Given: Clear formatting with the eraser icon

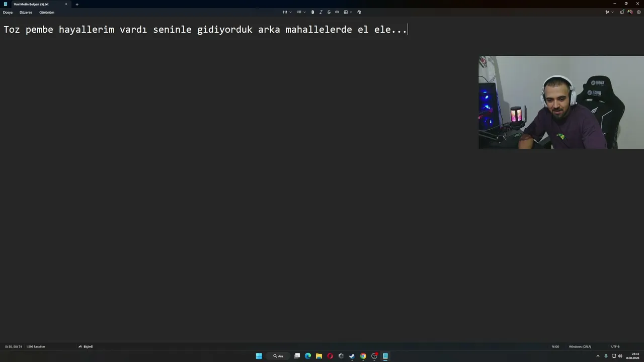Looking at the screenshot, I should click(359, 12).
